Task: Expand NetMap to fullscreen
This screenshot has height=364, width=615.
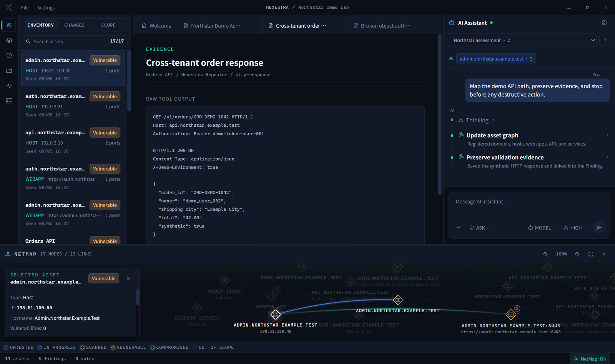Action: click(591, 254)
